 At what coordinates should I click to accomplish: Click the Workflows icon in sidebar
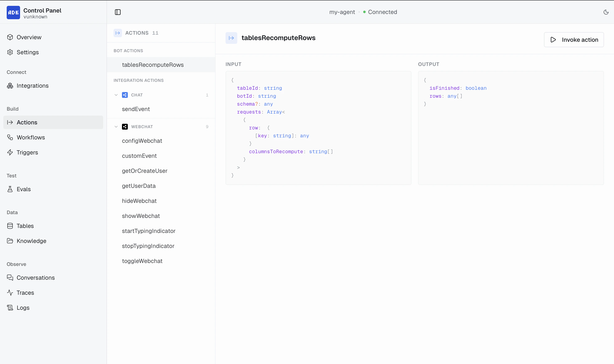click(10, 137)
